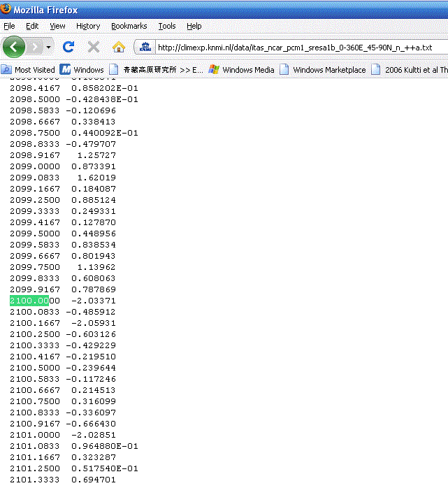Open the Bookmarks menu
This screenshot has width=448, height=488.
129,26
